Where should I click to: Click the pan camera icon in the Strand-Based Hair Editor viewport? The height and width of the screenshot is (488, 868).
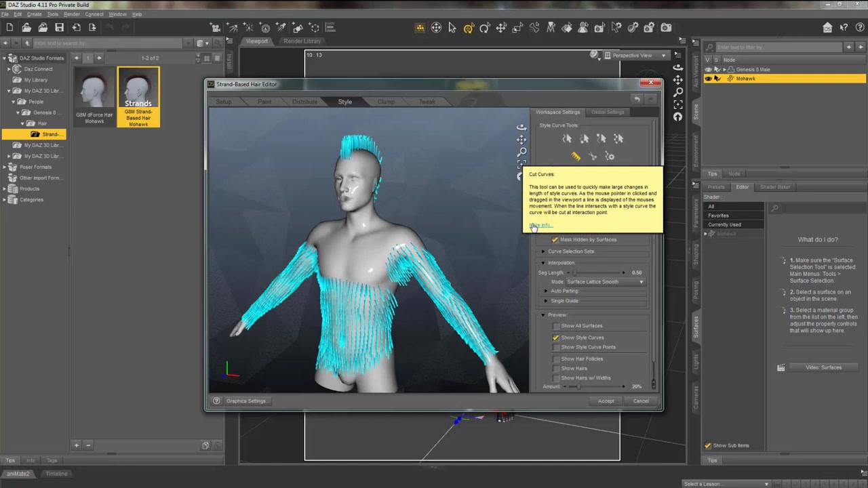point(521,140)
